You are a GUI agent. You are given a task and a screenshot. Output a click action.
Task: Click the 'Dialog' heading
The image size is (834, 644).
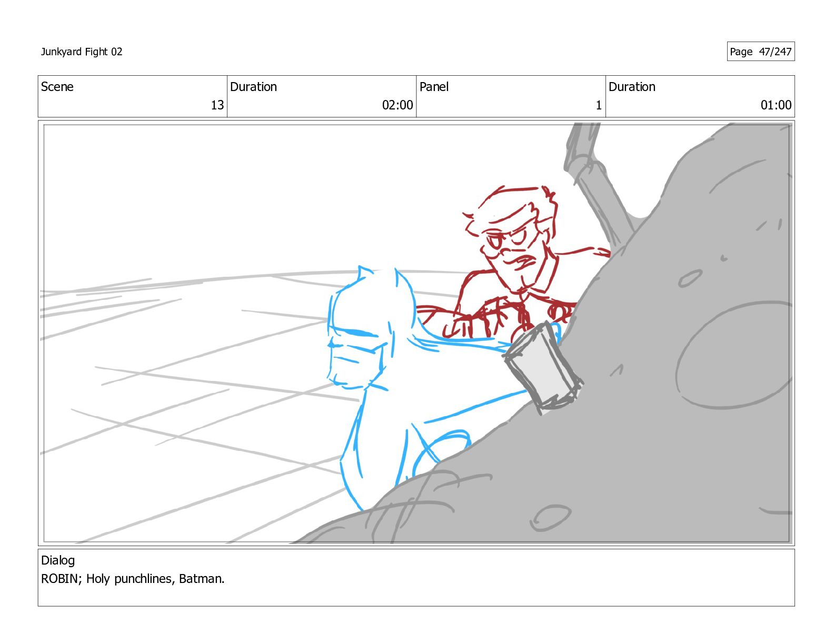pyautogui.click(x=58, y=560)
